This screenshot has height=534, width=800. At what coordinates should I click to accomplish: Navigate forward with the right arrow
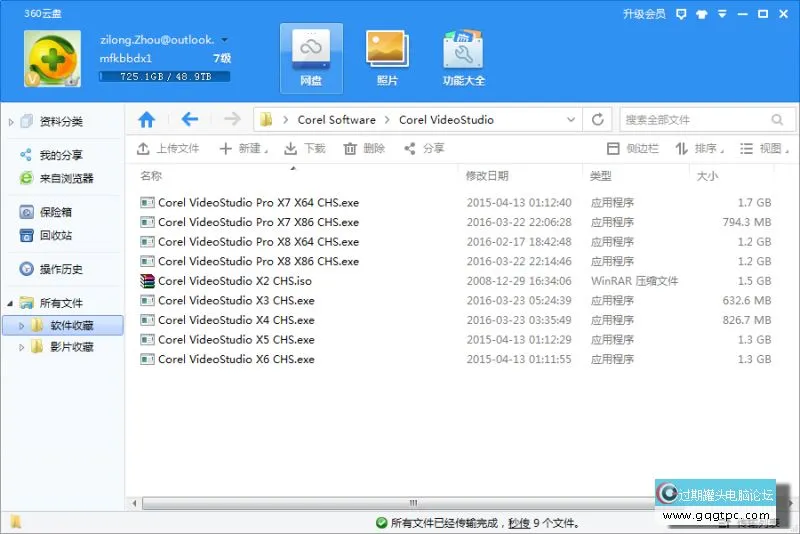(232, 119)
